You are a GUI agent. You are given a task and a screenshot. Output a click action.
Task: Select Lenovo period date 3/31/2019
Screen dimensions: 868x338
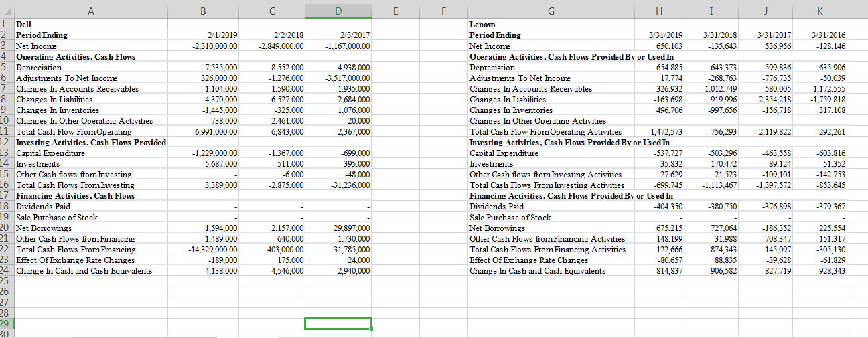click(666, 35)
